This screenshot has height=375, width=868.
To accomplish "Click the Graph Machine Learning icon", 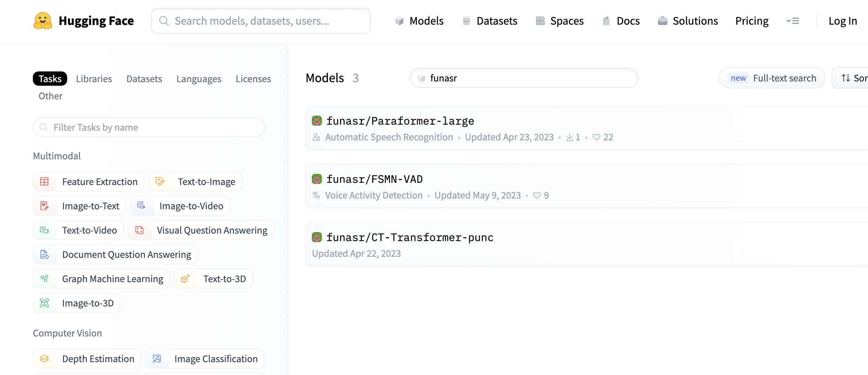I will [x=44, y=279].
